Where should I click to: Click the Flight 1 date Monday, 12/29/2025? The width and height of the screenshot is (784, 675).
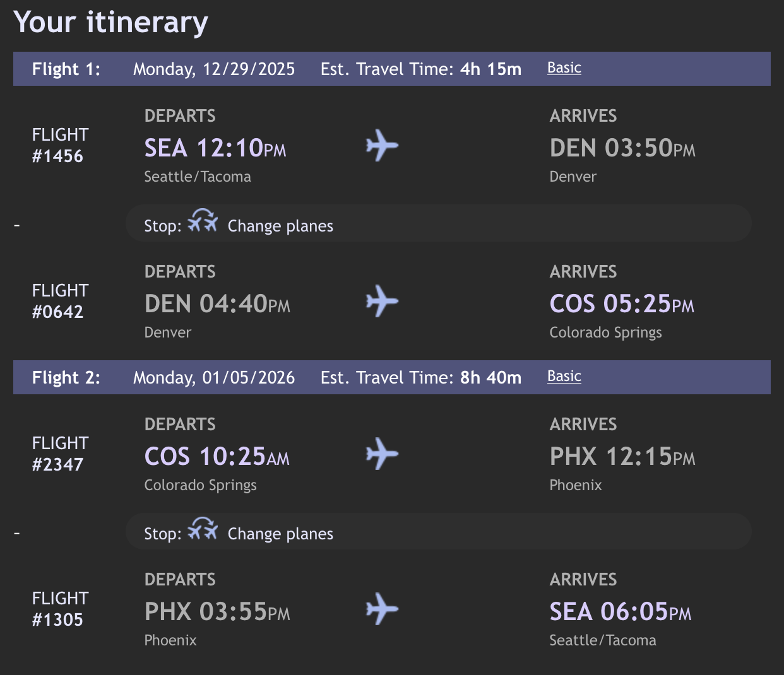tap(213, 69)
